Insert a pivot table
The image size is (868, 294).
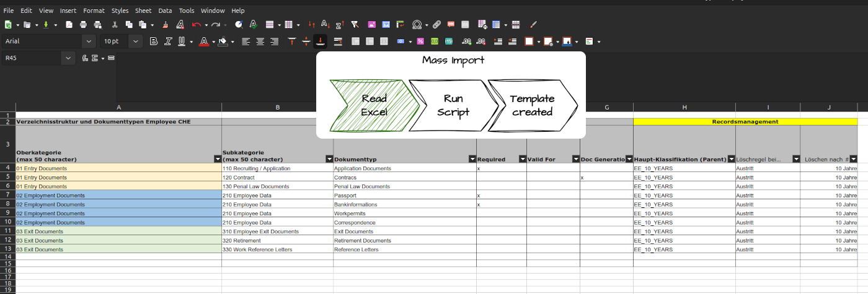coord(401,25)
